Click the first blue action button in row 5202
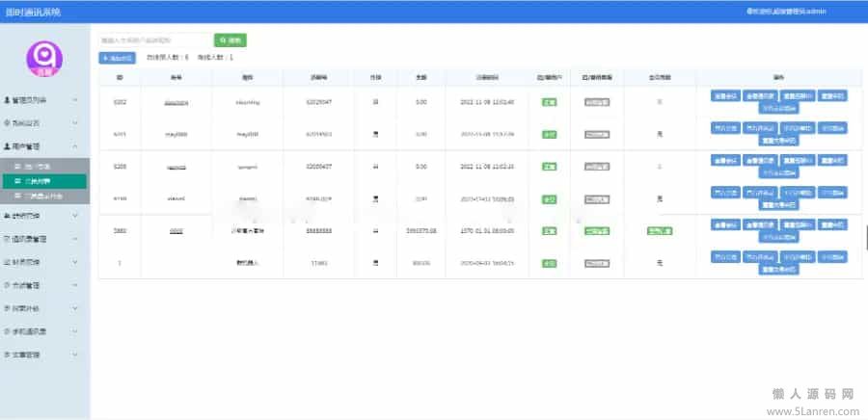The image size is (868, 420). [725, 95]
